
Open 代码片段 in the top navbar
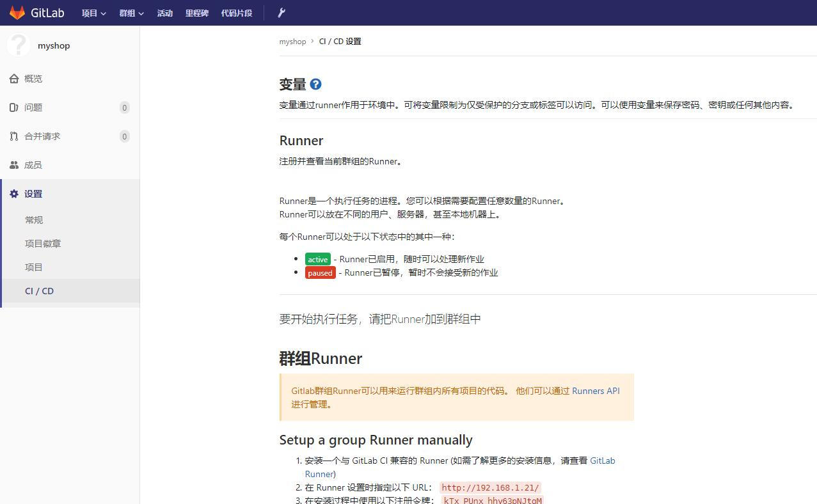[x=237, y=13]
